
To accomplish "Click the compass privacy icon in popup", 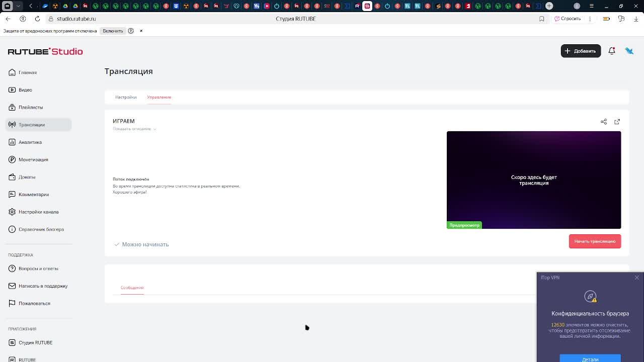I will pos(590,297).
